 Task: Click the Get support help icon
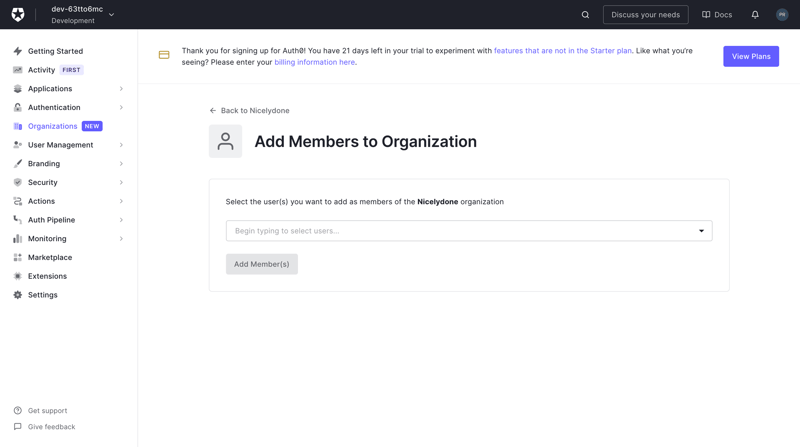click(x=18, y=410)
